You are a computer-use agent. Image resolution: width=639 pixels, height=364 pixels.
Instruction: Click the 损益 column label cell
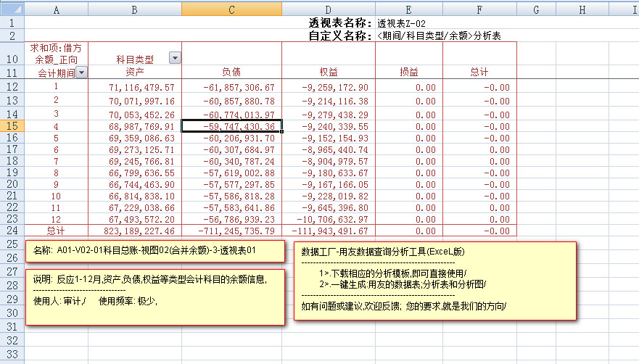pos(410,73)
